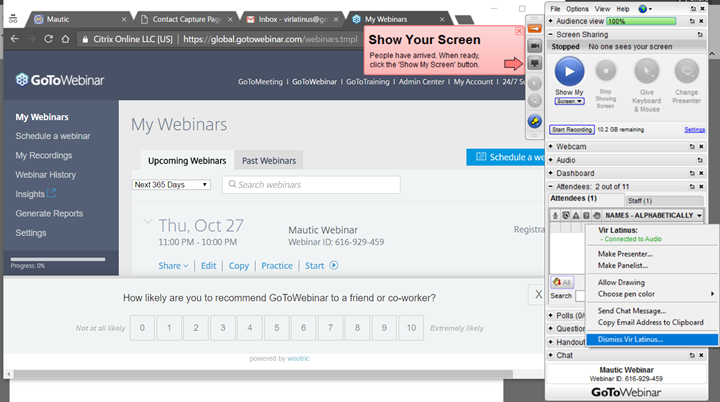Click the browser home icon
720x402 pixels.
[x=67, y=39]
